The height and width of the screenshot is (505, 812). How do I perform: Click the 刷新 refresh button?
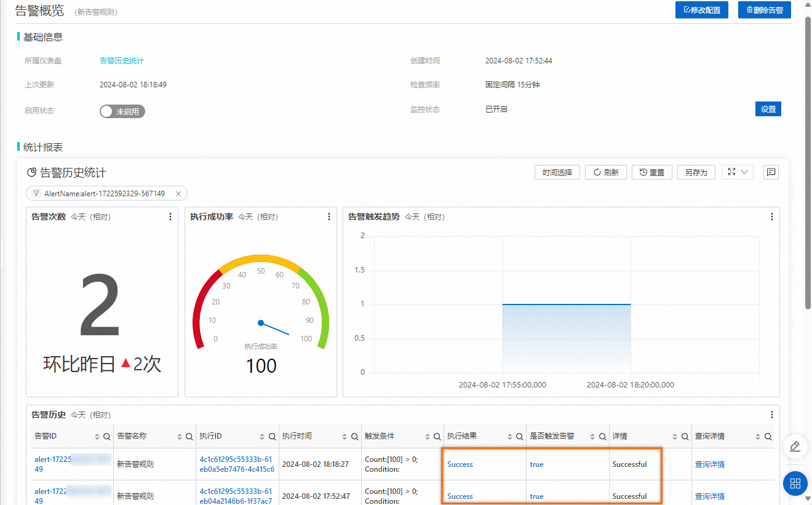(x=606, y=172)
